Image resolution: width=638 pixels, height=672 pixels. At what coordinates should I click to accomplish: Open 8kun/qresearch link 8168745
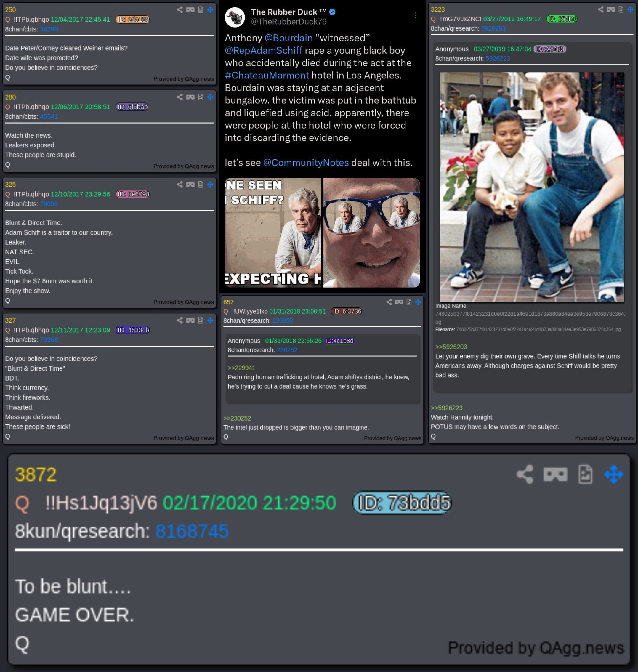click(x=192, y=531)
